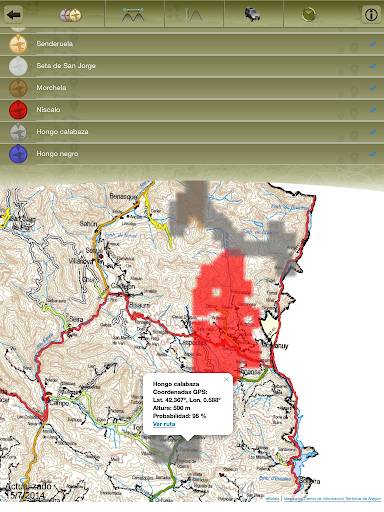
Task: Select the Hongo negro list row
Action: (192, 154)
